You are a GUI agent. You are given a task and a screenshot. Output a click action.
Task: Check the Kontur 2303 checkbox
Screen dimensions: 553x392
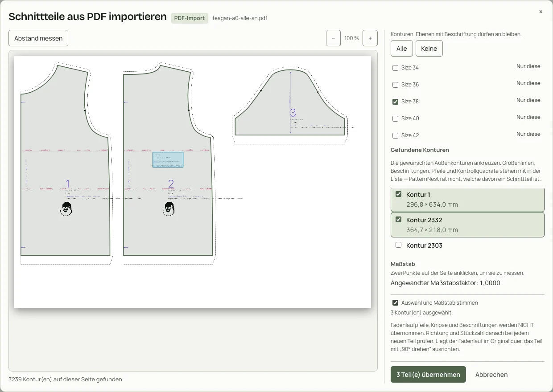(399, 245)
